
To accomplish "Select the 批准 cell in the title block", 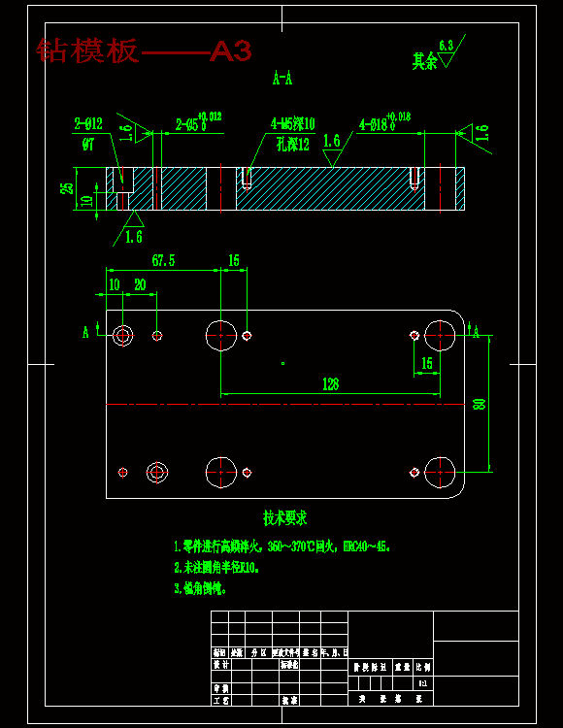I will point(289,700).
